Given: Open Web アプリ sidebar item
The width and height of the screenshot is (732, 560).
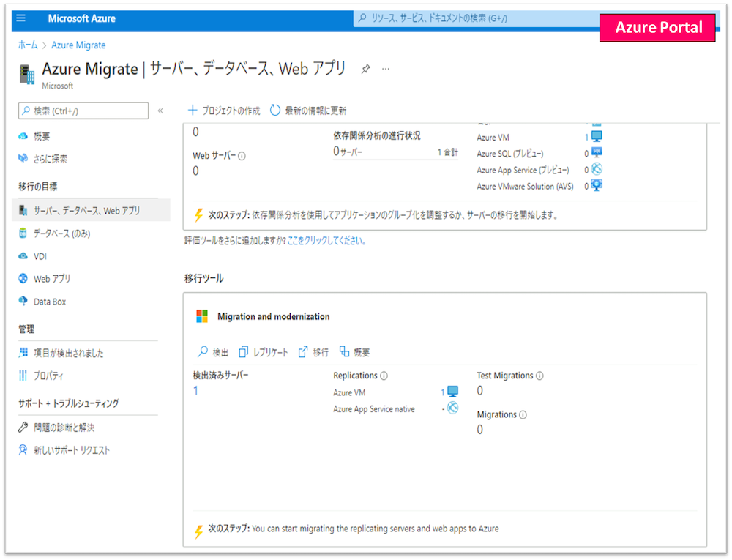Looking at the screenshot, I should coord(45,279).
